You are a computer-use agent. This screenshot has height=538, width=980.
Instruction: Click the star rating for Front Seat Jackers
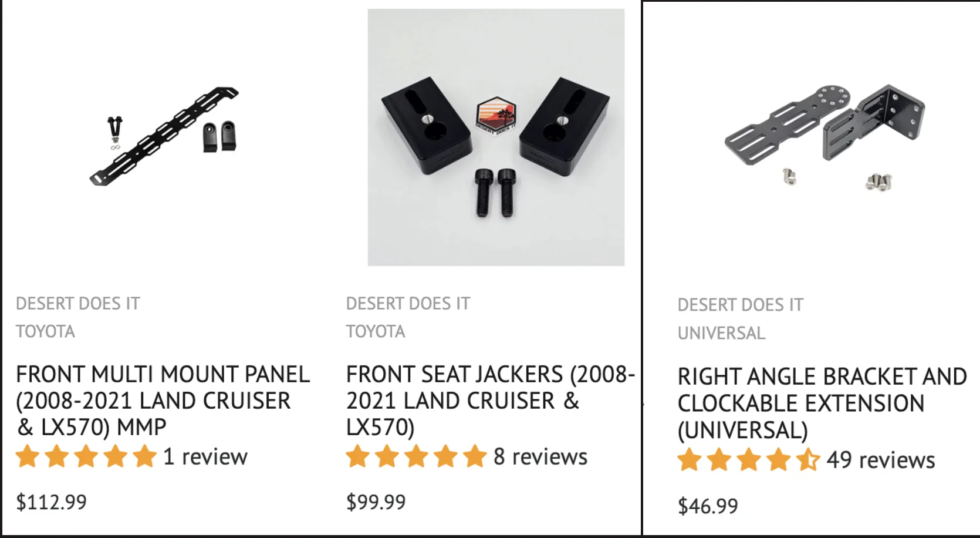417,456
